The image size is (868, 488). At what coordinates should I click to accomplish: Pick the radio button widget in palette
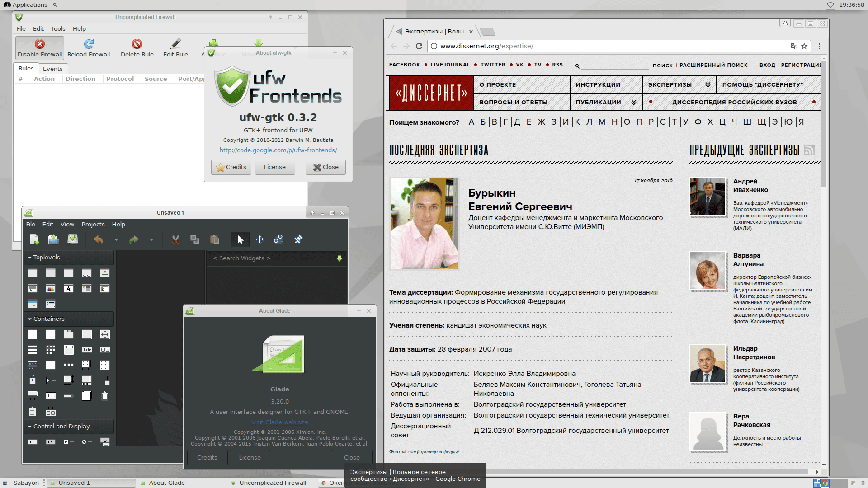point(87,442)
